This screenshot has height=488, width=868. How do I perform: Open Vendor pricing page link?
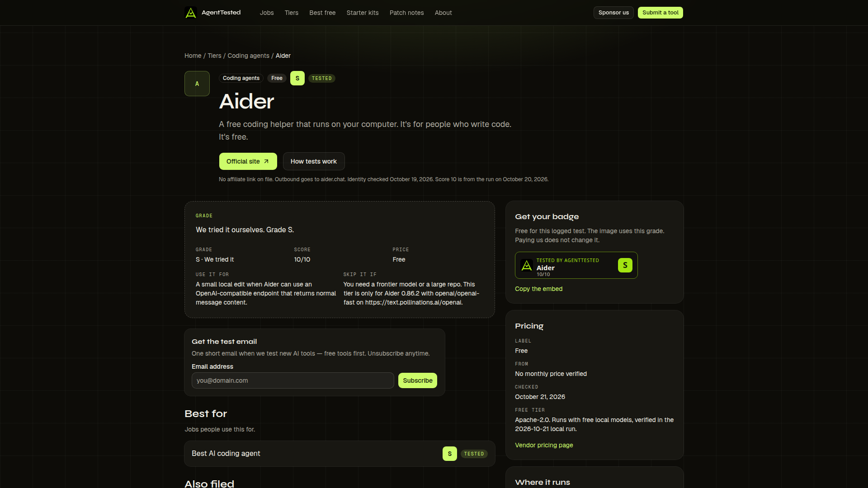(544, 445)
